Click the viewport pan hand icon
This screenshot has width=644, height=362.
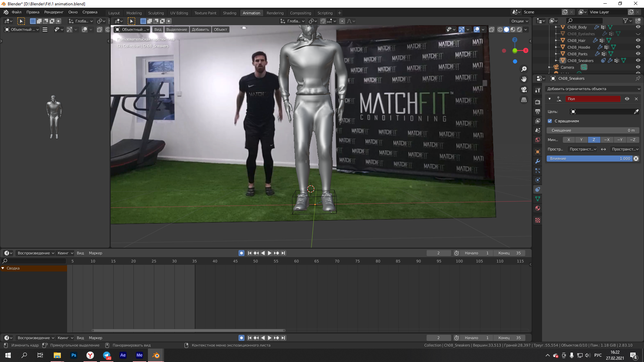(524, 79)
